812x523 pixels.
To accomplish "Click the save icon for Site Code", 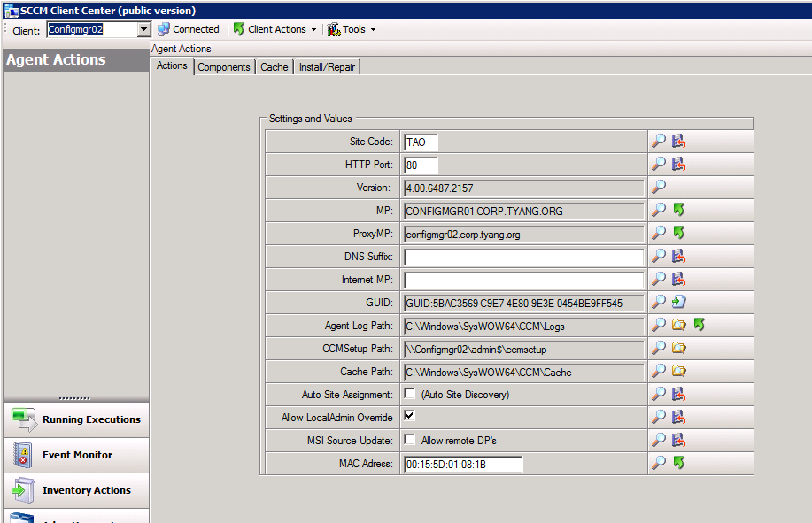I will pyautogui.click(x=678, y=141).
